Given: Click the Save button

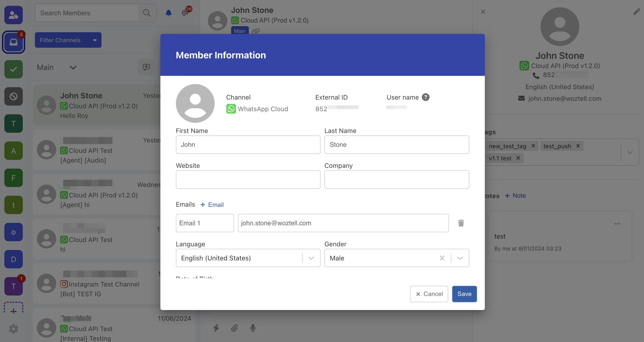Looking at the screenshot, I should point(464,294).
